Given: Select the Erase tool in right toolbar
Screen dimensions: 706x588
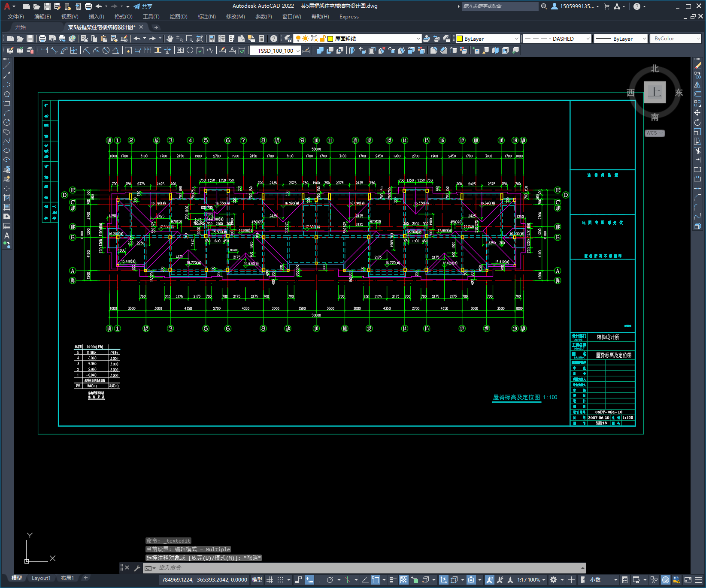Looking at the screenshot, I should [x=697, y=66].
